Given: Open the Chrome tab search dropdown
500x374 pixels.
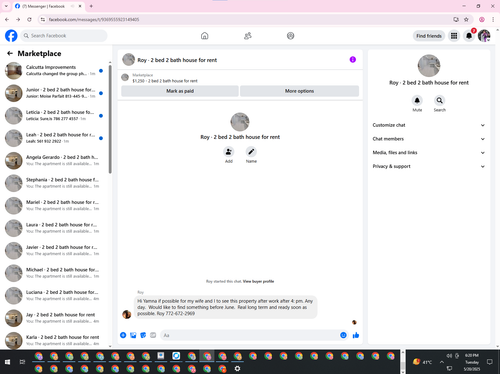Looking at the screenshot, I should pos(6,6).
